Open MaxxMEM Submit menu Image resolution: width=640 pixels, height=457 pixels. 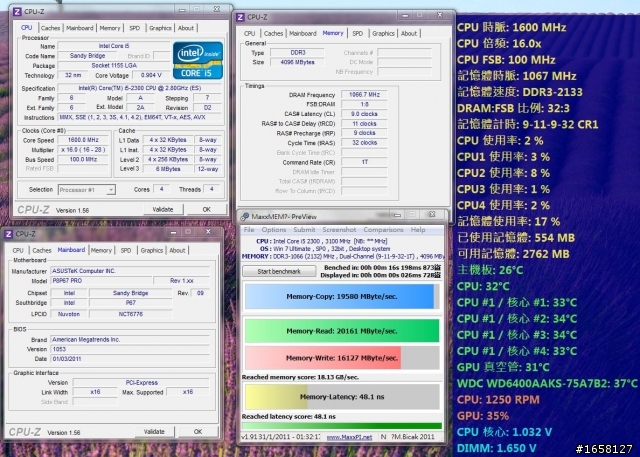point(304,230)
